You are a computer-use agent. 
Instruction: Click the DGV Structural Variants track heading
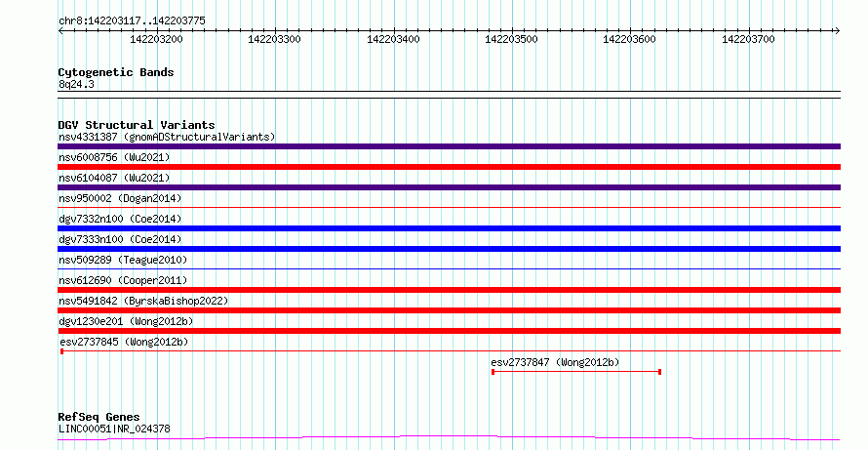pyautogui.click(x=137, y=125)
